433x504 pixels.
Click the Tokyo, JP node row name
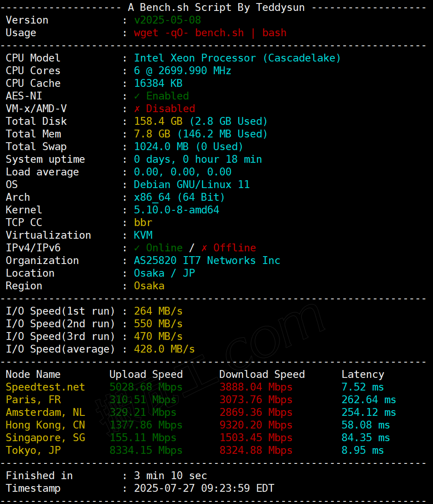click(33, 450)
